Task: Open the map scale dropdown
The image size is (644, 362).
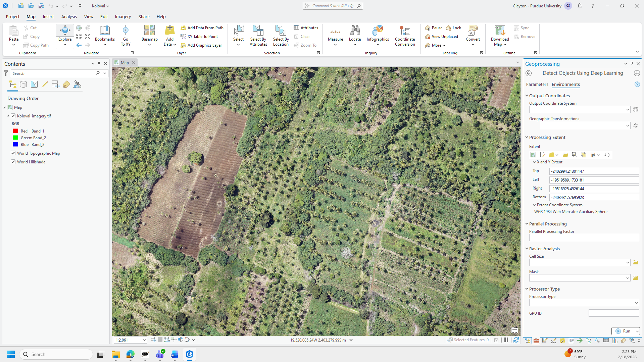Action: (x=144, y=340)
